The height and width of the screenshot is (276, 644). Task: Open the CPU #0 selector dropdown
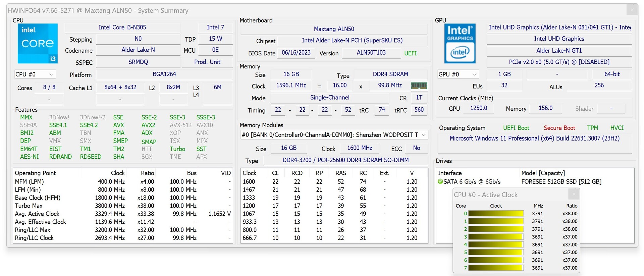[35, 74]
